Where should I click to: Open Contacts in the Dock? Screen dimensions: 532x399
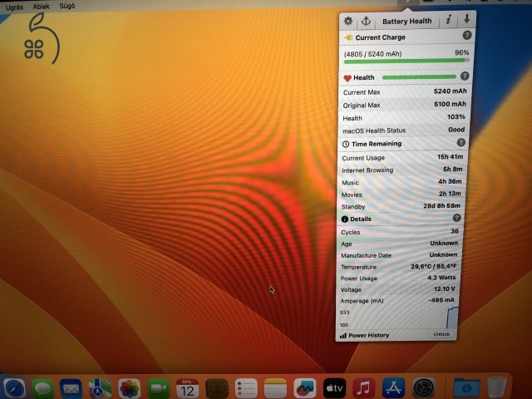pos(217,389)
